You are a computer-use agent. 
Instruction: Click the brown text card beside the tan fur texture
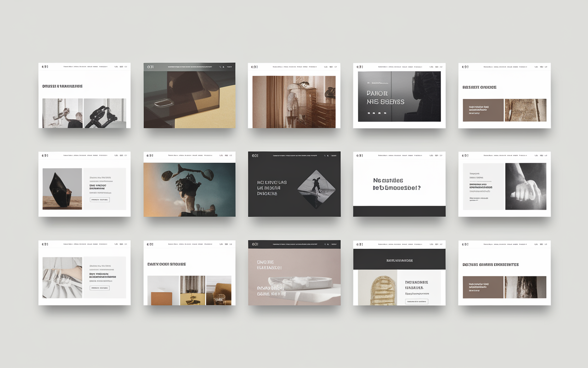483,110
